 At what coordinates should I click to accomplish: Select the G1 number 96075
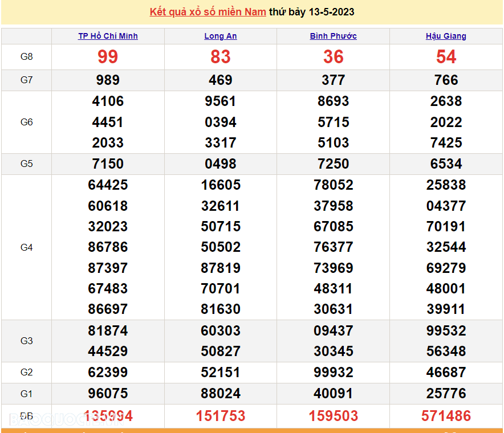coord(108,394)
